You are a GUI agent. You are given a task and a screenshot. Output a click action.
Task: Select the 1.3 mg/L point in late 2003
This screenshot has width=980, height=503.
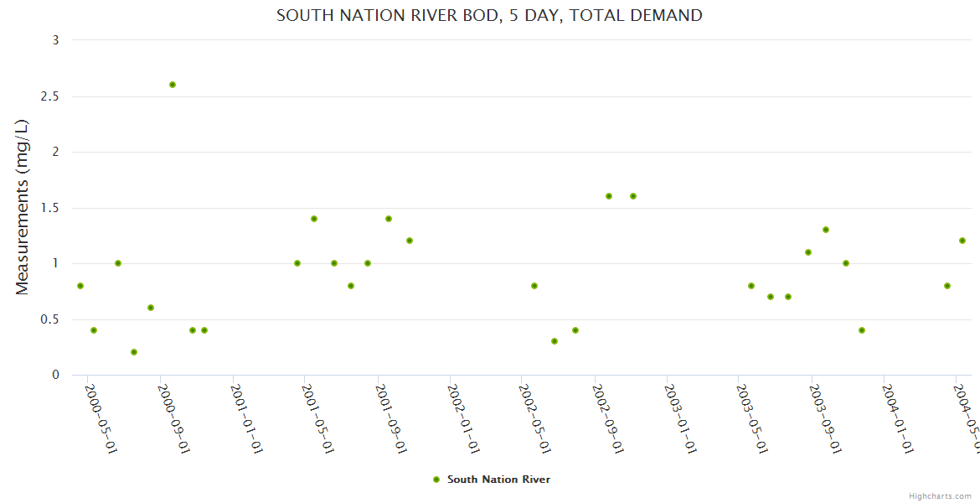click(x=826, y=230)
